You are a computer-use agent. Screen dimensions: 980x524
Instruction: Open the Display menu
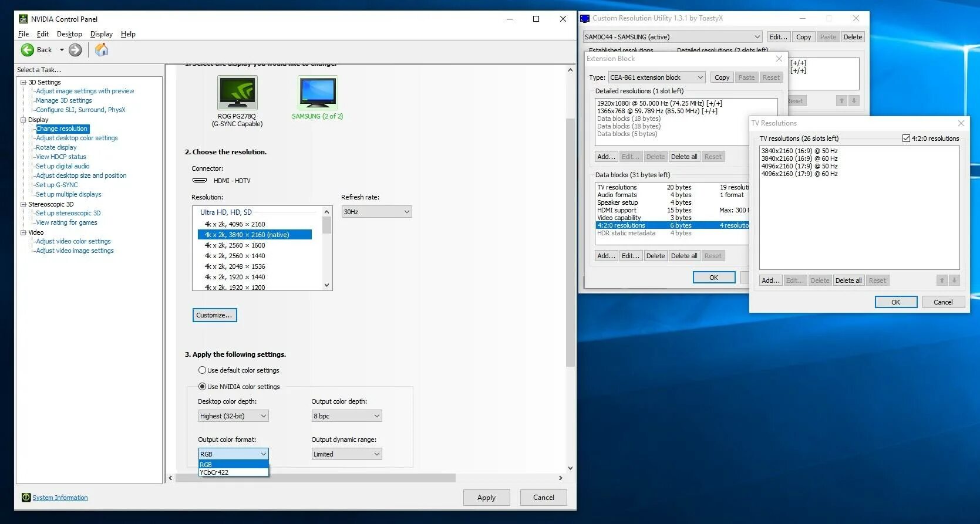click(x=101, y=34)
